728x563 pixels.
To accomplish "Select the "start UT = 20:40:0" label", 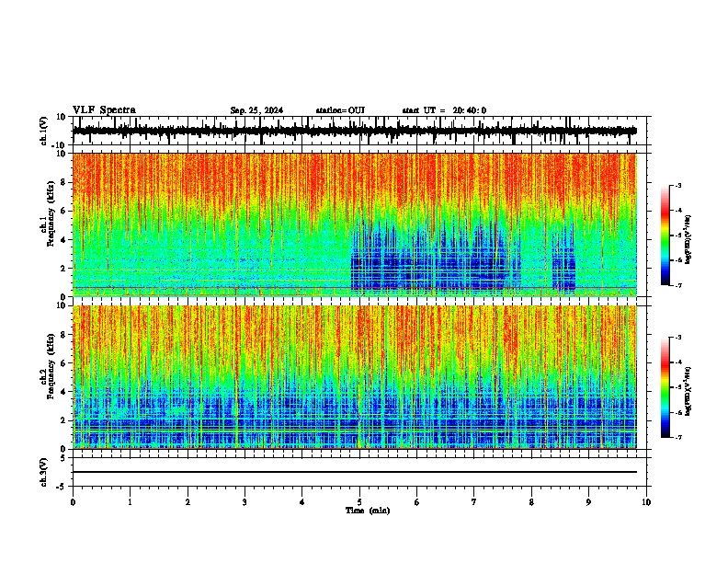I will tap(444, 110).
